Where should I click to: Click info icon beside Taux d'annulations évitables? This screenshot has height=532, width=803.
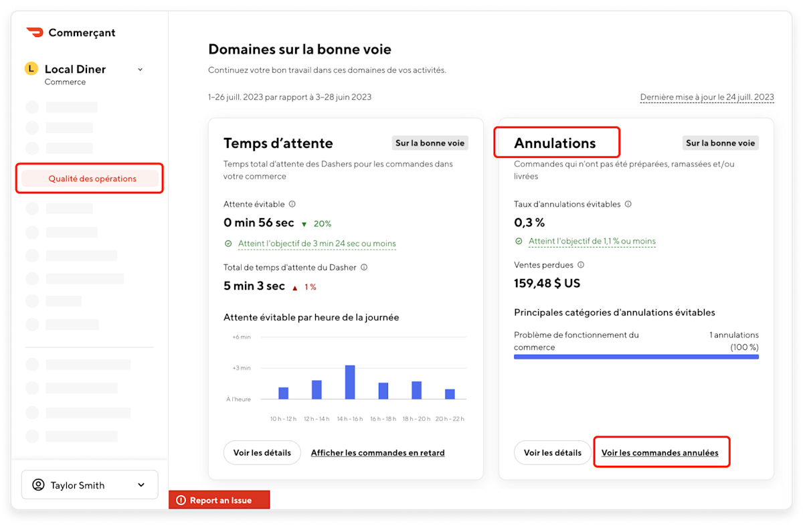pyautogui.click(x=628, y=204)
